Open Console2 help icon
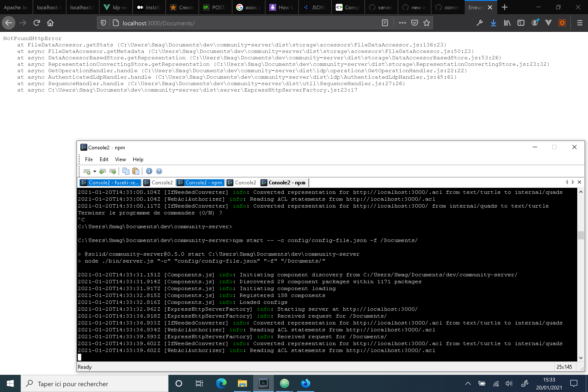This screenshot has height=392, width=588. point(159,171)
